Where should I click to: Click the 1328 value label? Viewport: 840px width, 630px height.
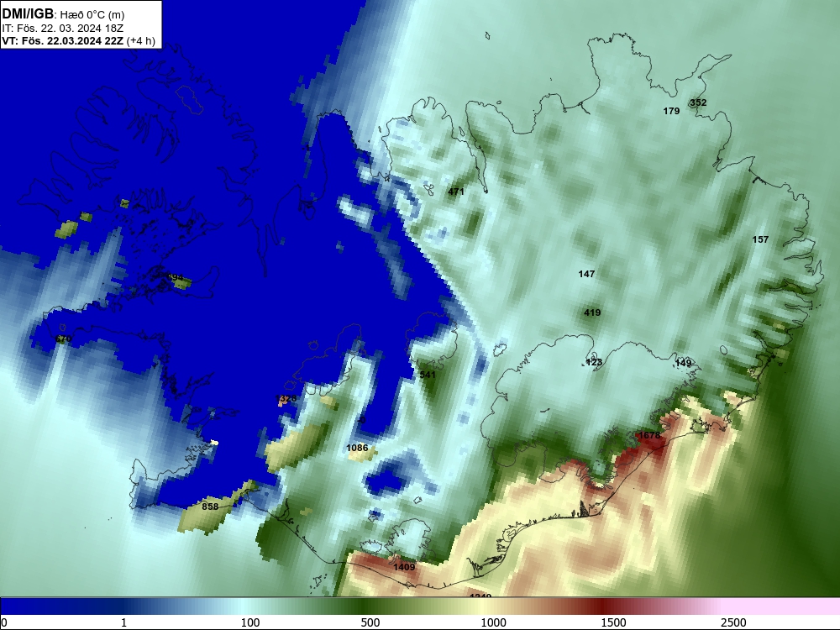(286, 398)
